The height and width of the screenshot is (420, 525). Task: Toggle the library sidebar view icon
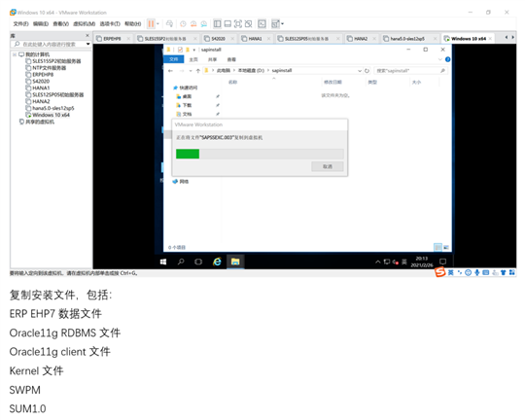click(218, 23)
